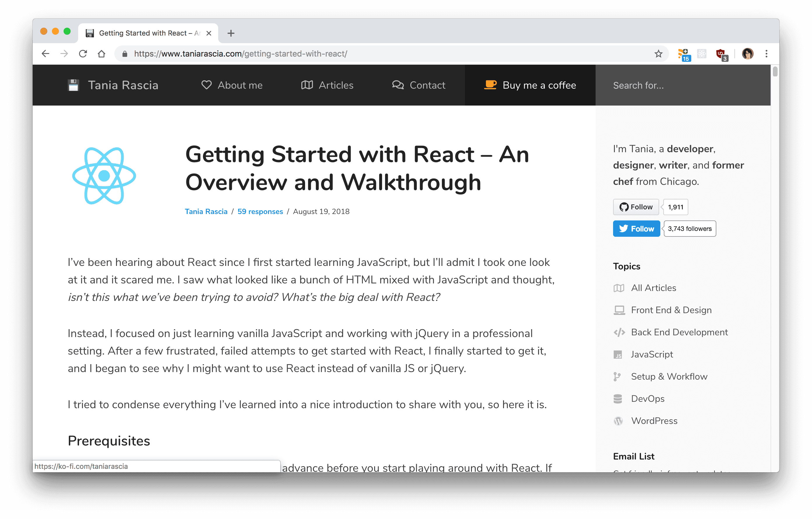
Task: Open the 3,743 followers Twitter count
Action: point(689,229)
